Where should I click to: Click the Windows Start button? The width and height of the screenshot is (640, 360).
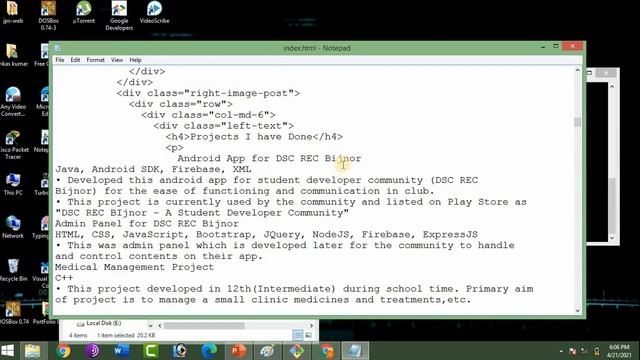(7, 351)
